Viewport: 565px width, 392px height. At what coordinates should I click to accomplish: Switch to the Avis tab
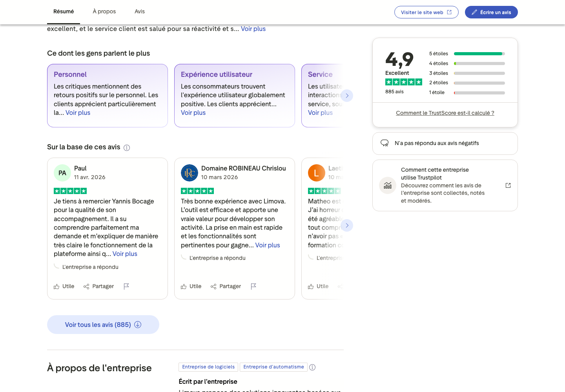tap(139, 11)
